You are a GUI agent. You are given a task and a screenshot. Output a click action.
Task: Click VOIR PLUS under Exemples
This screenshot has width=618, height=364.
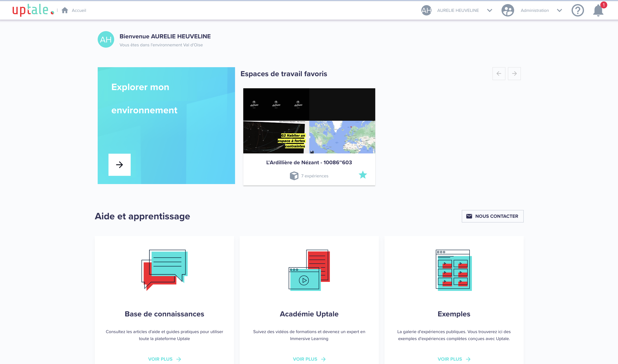[454, 359]
